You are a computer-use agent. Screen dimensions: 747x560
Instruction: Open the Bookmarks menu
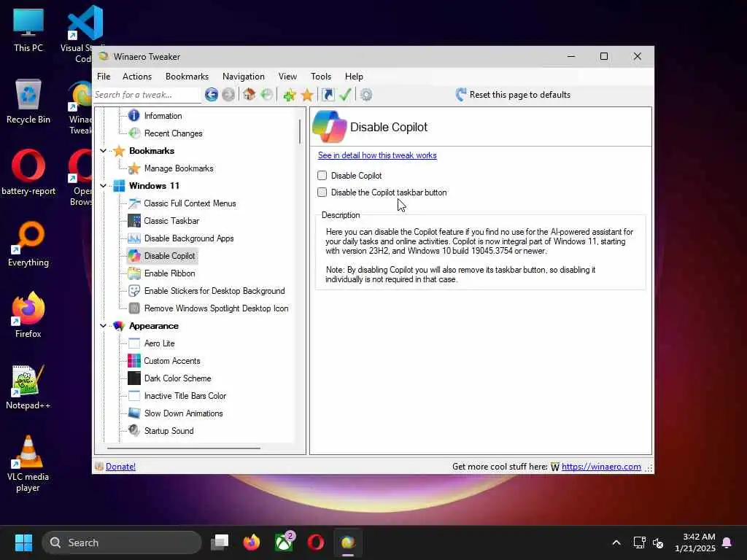pos(187,76)
